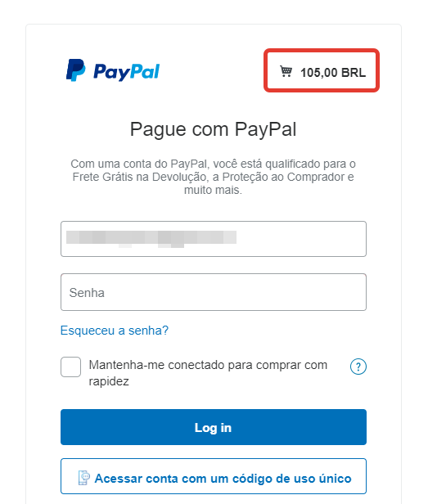Click the blue Log in button
This screenshot has width=428, height=504.
tap(214, 427)
